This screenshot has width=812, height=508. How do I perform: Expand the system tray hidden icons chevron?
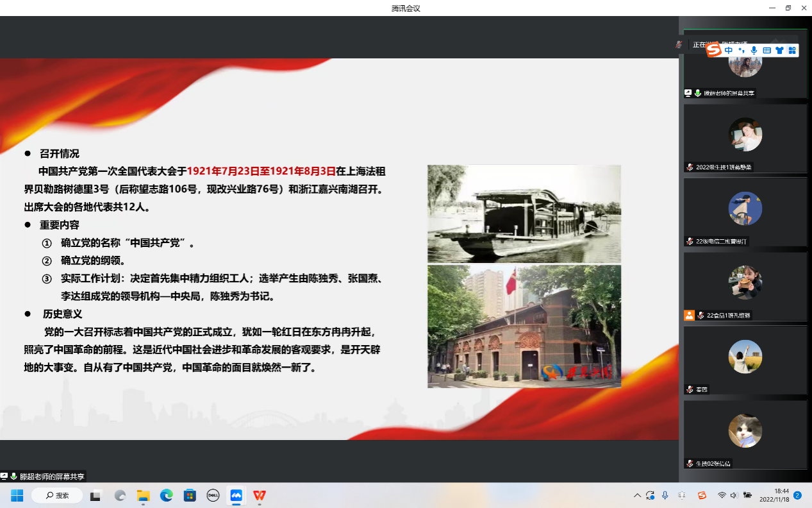coord(637,495)
